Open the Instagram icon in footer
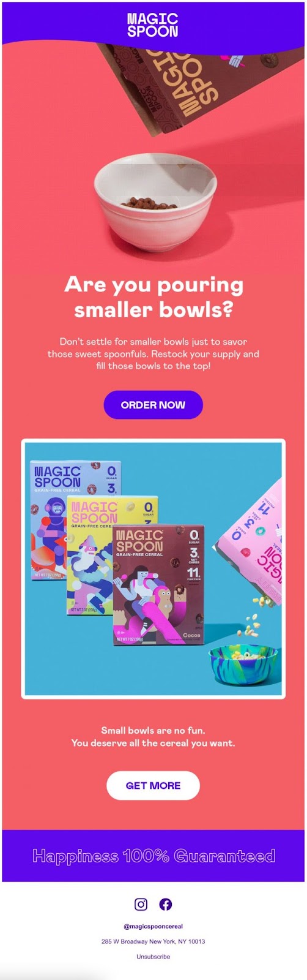The height and width of the screenshot is (980, 307). (x=141, y=904)
